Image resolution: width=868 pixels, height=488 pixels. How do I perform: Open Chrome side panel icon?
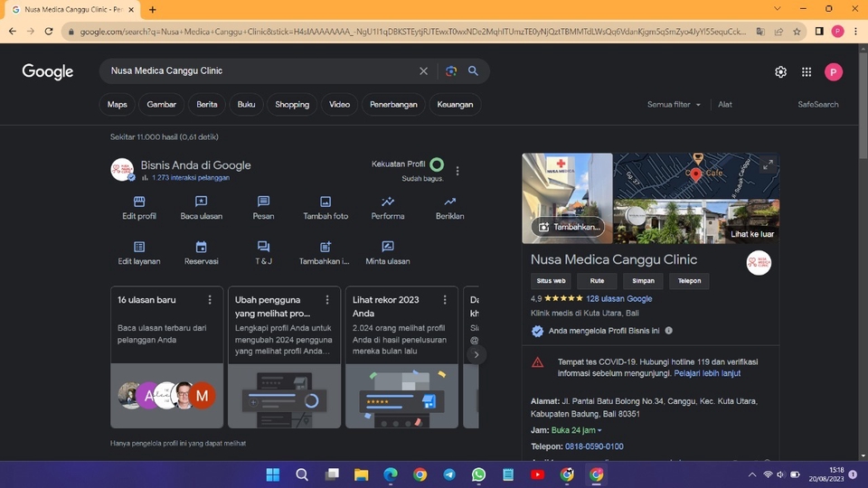click(819, 32)
